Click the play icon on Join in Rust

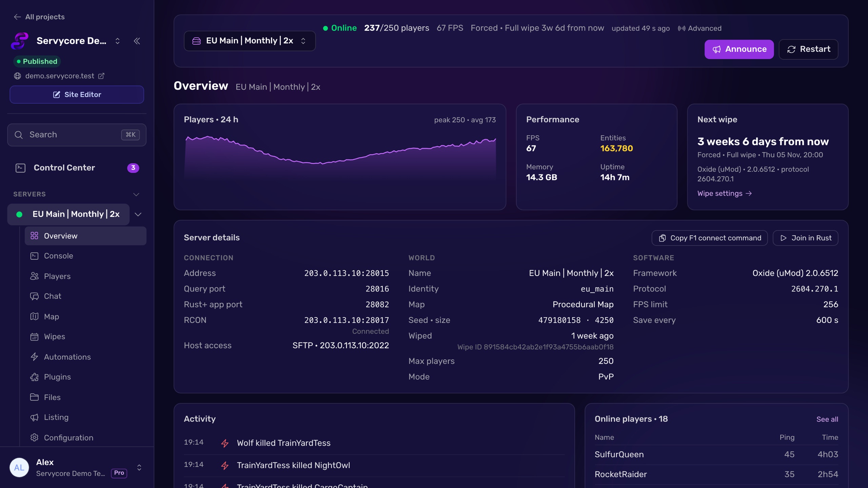(x=784, y=238)
